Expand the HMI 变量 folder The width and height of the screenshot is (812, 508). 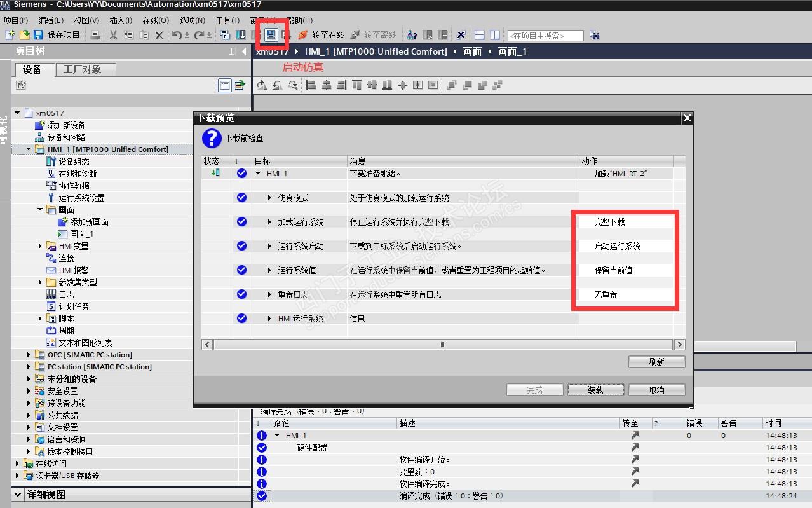pos(41,246)
